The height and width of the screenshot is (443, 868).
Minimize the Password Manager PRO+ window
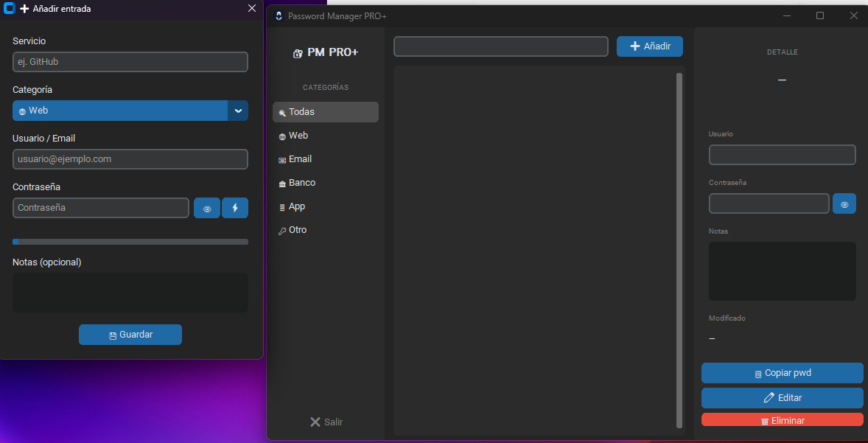click(x=787, y=16)
